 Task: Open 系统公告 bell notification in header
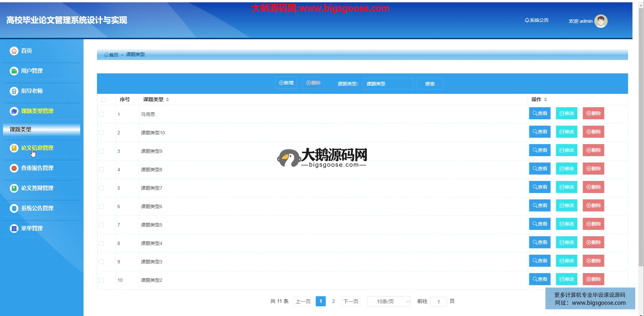537,20
